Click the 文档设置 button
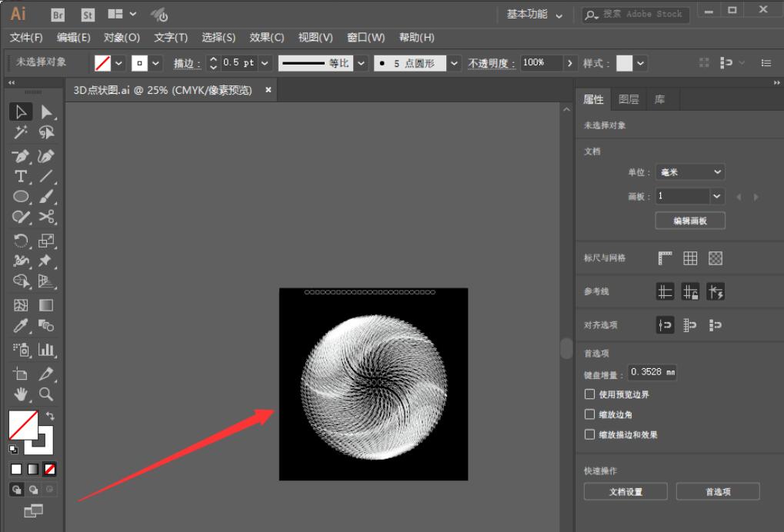Viewport: 784px width, 532px height. point(626,492)
